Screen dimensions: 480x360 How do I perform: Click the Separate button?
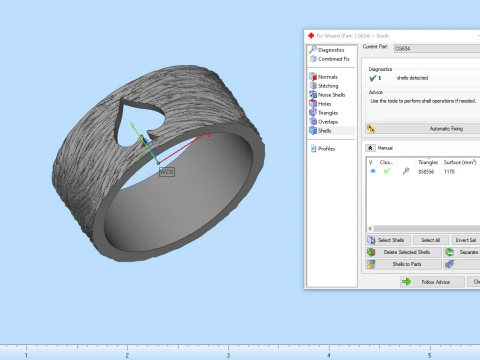point(462,252)
